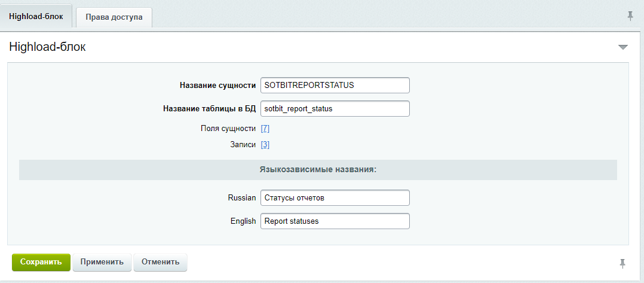644x283 pixels.
Task: Focus the Название таблицы в БД field
Action: pos(335,109)
